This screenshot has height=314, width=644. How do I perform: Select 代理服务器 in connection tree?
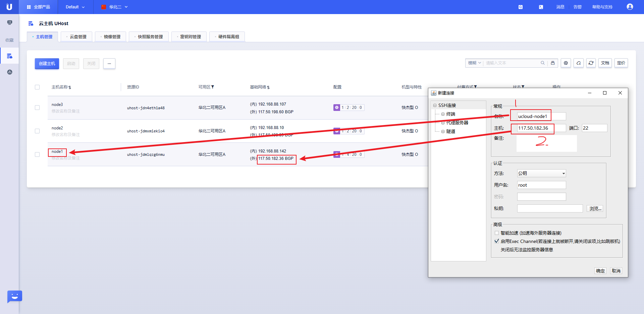457,123
